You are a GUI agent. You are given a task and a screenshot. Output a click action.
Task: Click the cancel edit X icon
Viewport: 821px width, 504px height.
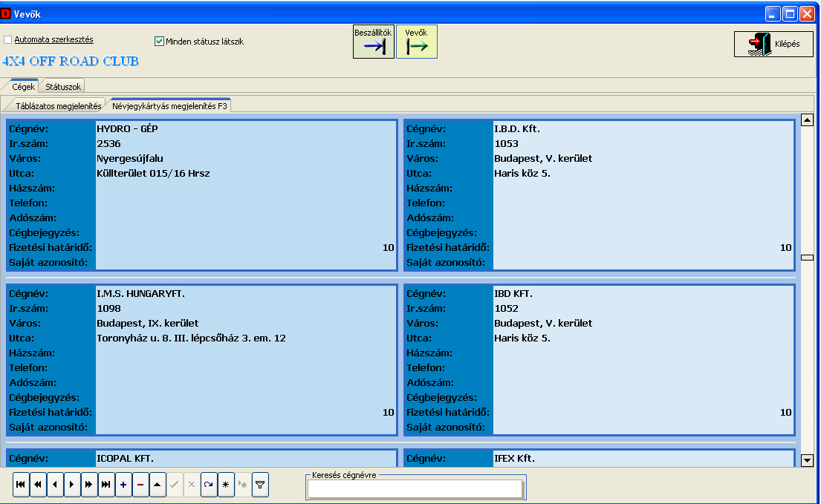point(192,485)
